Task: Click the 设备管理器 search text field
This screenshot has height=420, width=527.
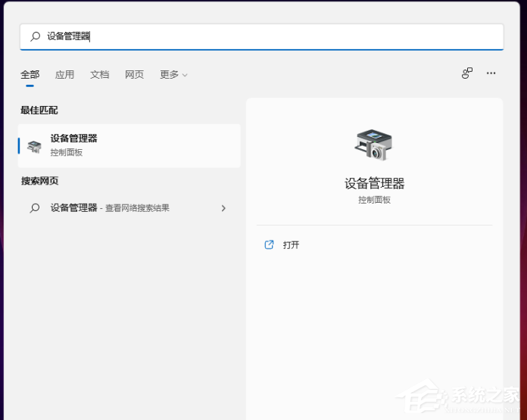Action: (265, 36)
